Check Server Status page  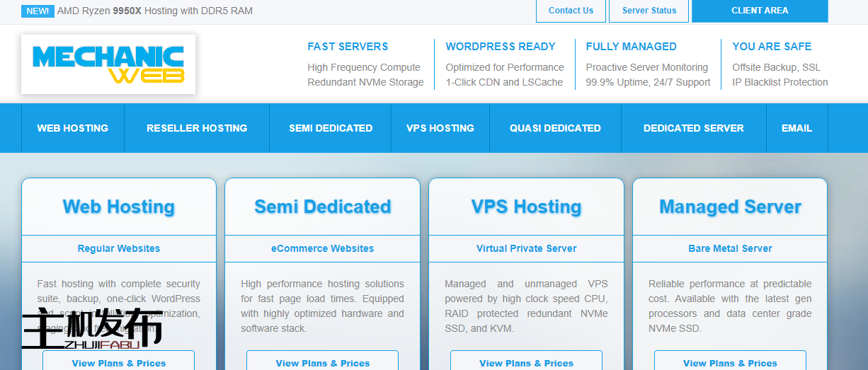pos(649,11)
